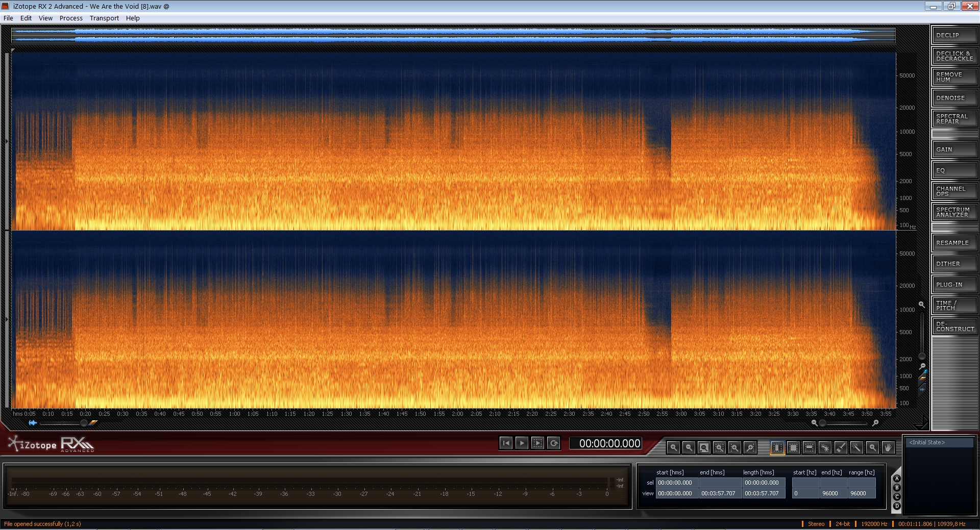Start playback with the Play button
This screenshot has height=530, width=980.
click(x=522, y=443)
